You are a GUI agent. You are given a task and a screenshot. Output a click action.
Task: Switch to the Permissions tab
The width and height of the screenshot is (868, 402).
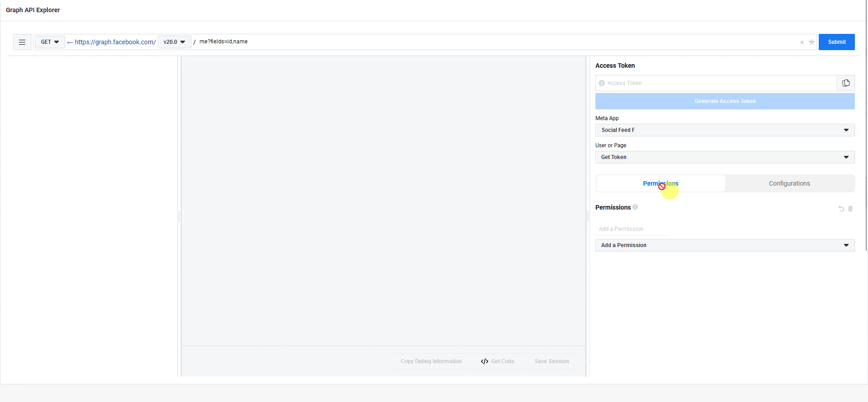point(660,183)
